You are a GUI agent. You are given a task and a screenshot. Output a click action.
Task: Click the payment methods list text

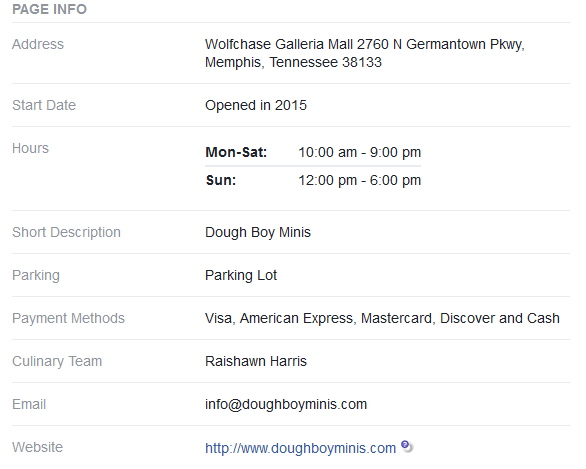tap(382, 318)
